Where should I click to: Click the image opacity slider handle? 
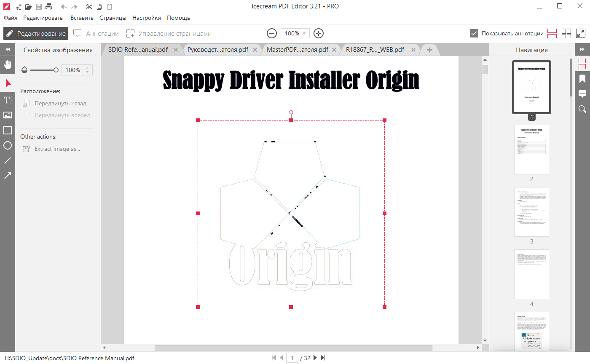pyautogui.click(x=56, y=70)
